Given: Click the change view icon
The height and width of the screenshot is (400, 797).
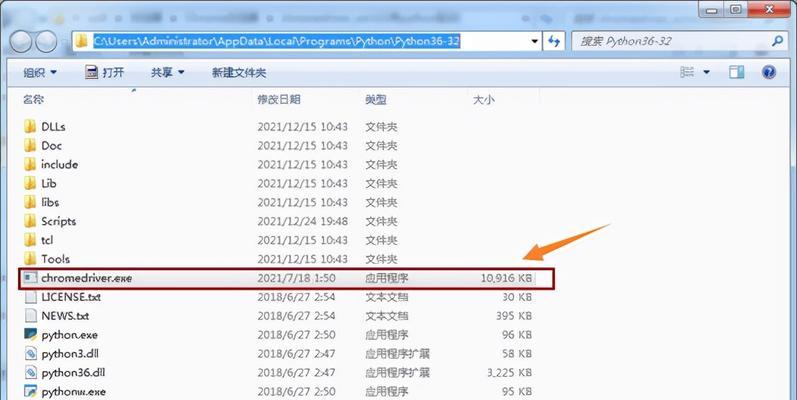Looking at the screenshot, I should (687, 72).
